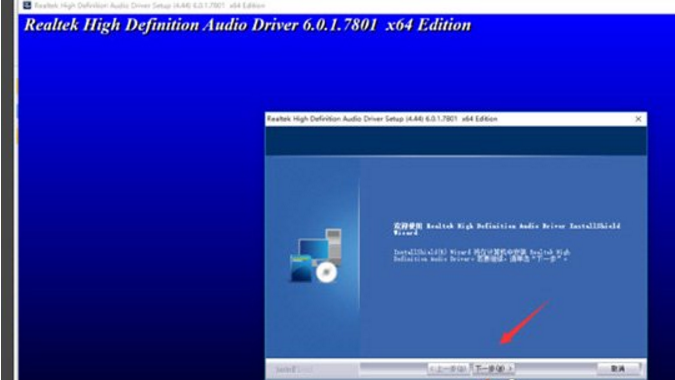Cancel the installation with 取消 button
Image resolution: width=675 pixels, height=380 pixels.
[618, 369]
